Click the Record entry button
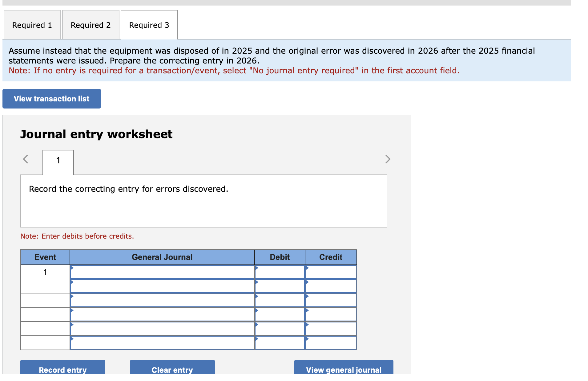The width and height of the screenshot is (588, 381). pos(62,370)
